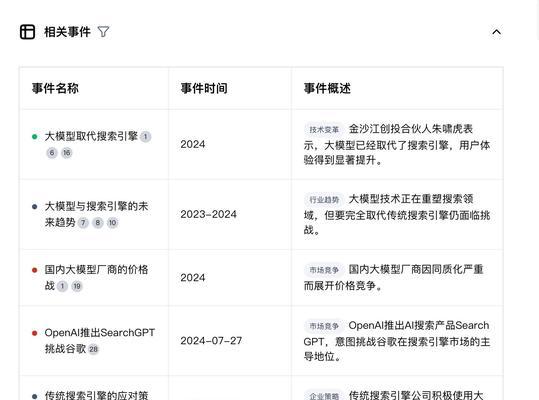This screenshot has width=539, height=400.
Task: Click the dark dot beside 传统搜索引擎的应对策
Action: [34, 396]
